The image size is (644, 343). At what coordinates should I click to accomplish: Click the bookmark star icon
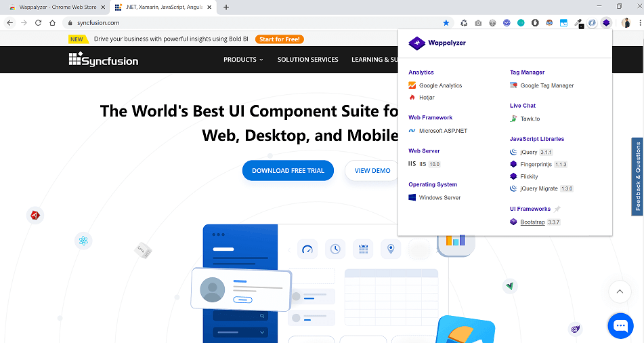[x=446, y=23]
